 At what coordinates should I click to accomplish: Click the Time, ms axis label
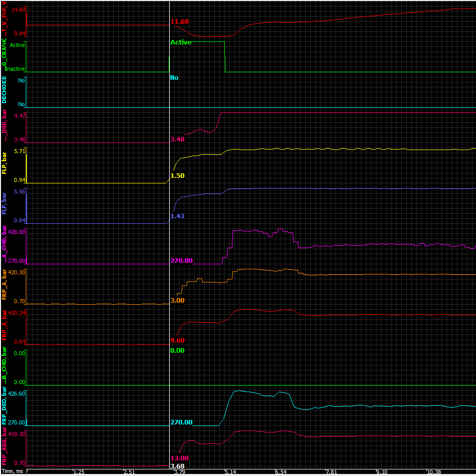tap(13, 472)
